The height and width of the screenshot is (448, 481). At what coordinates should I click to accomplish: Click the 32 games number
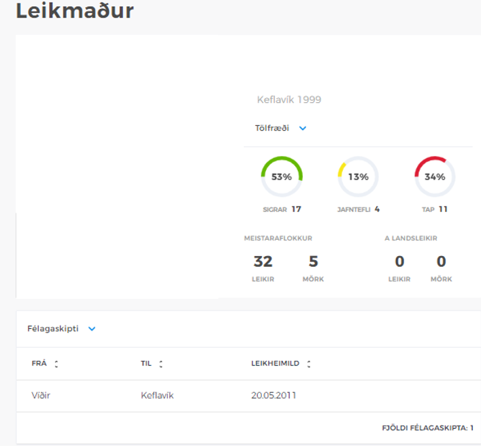263,261
